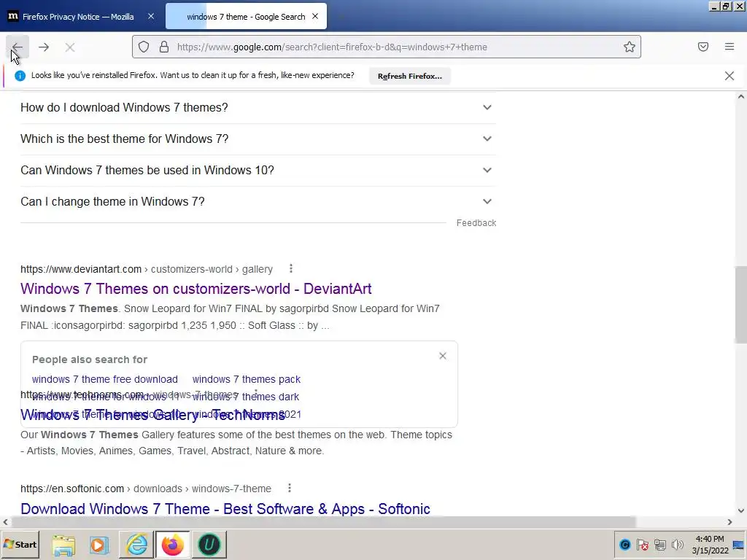The height and width of the screenshot is (560, 747).
Task: Select the Firefox taskbar icon
Action: 172,545
